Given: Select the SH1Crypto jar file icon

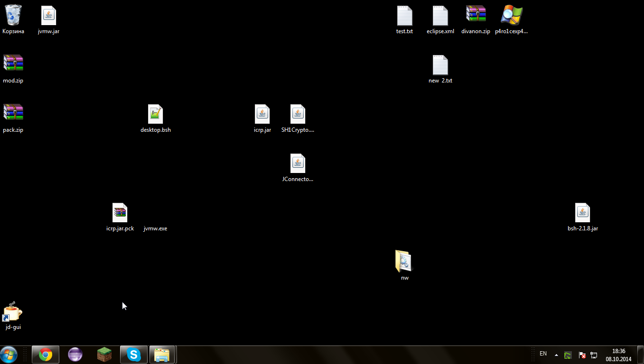Looking at the screenshot, I should pos(298,114).
